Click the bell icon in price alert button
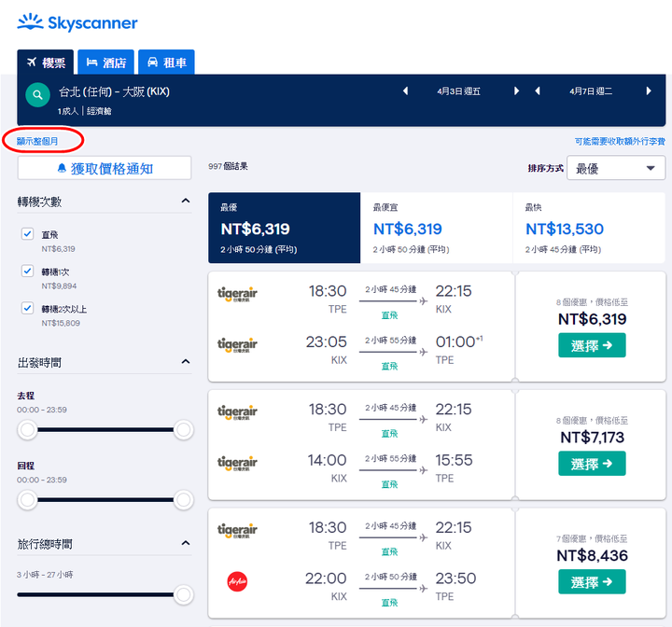 [63, 168]
